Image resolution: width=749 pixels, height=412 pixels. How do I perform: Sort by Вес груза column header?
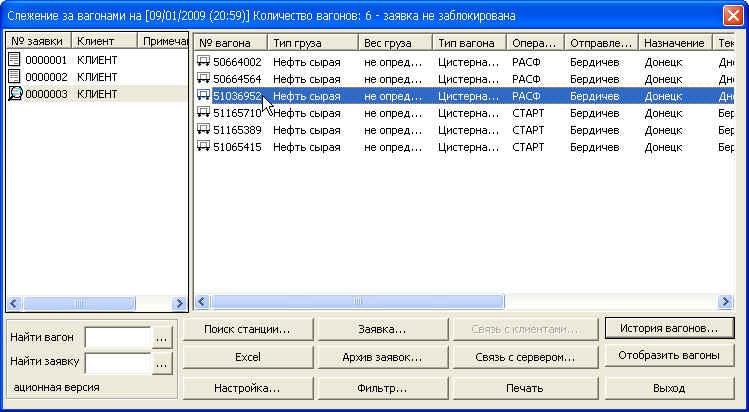tap(396, 43)
